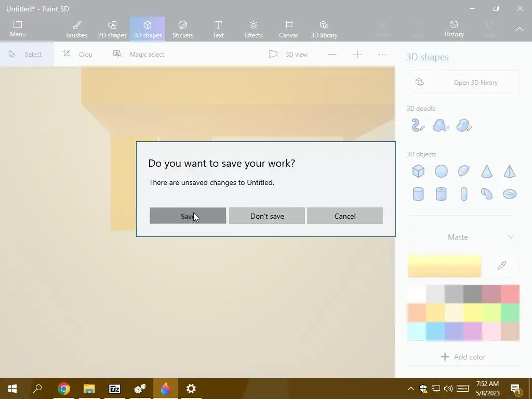Switch to 2D shapes tab
532x399 pixels.
pos(112,29)
